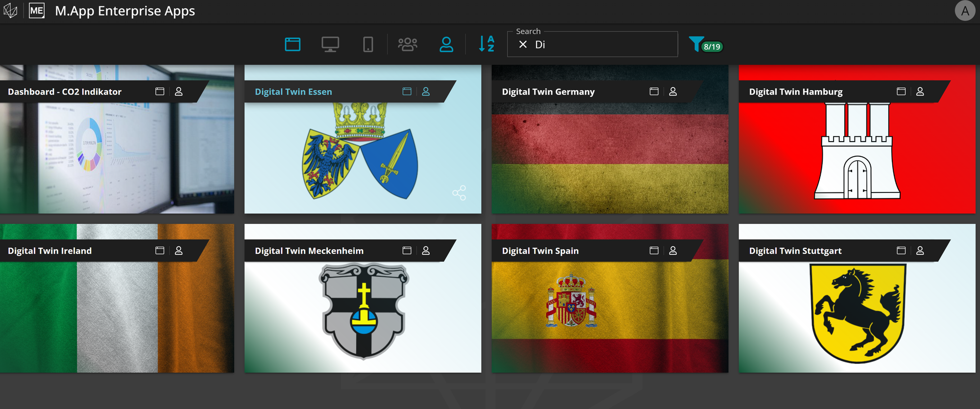The image size is (980, 409).
Task: Sort apps alphabetically A to Z
Action: click(487, 44)
